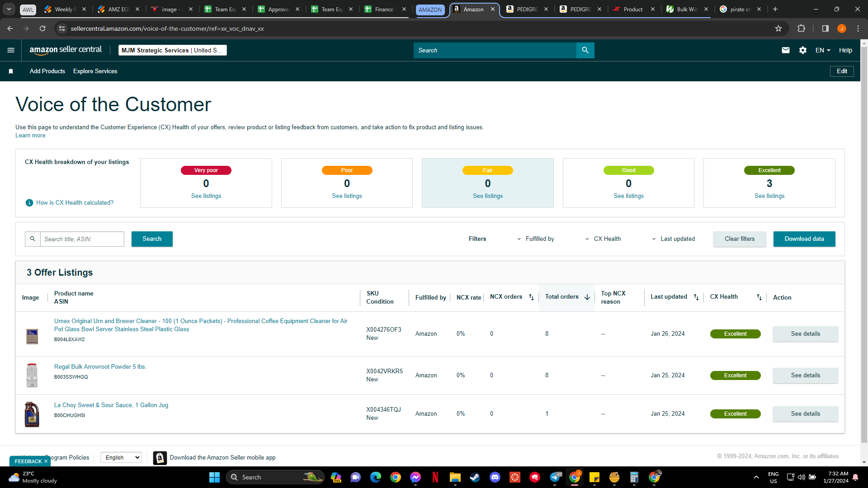The image size is (868, 488).
Task: Open the EN language dropdown
Action: 823,50
